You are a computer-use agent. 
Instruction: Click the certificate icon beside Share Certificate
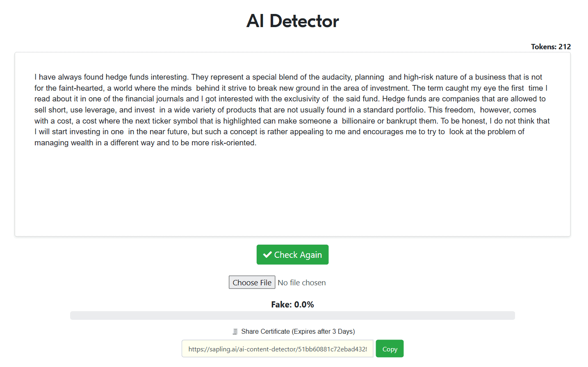(x=235, y=332)
